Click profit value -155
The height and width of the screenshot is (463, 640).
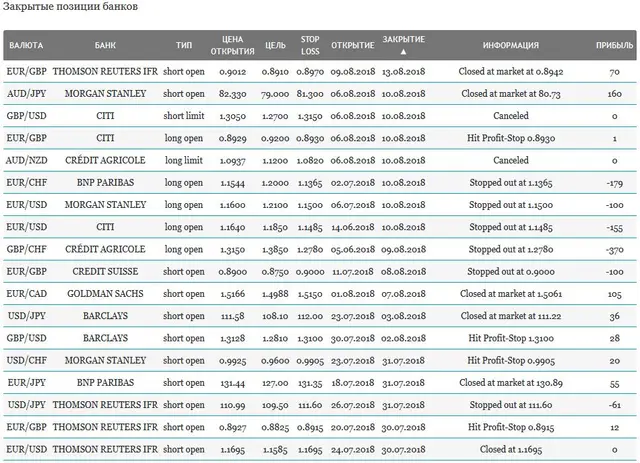(x=614, y=228)
